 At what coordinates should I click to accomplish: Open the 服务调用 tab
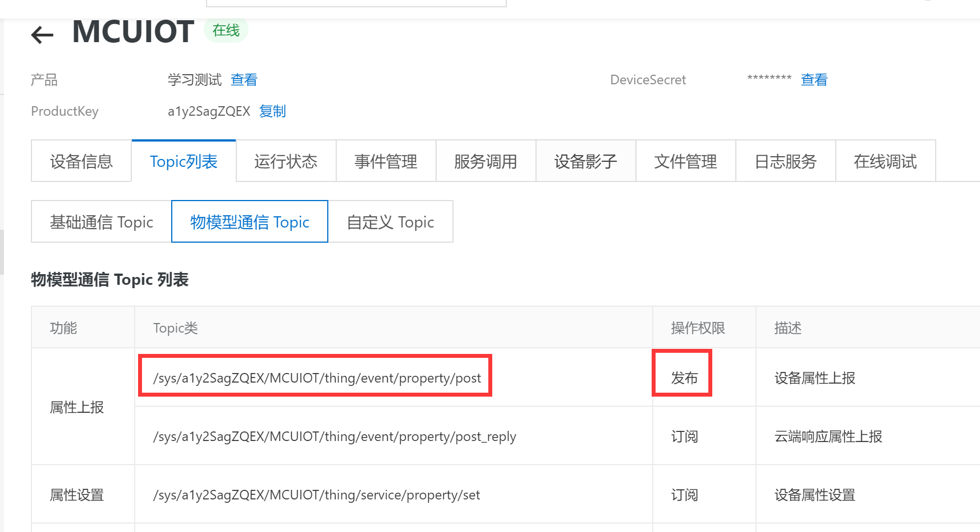pyautogui.click(x=486, y=161)
